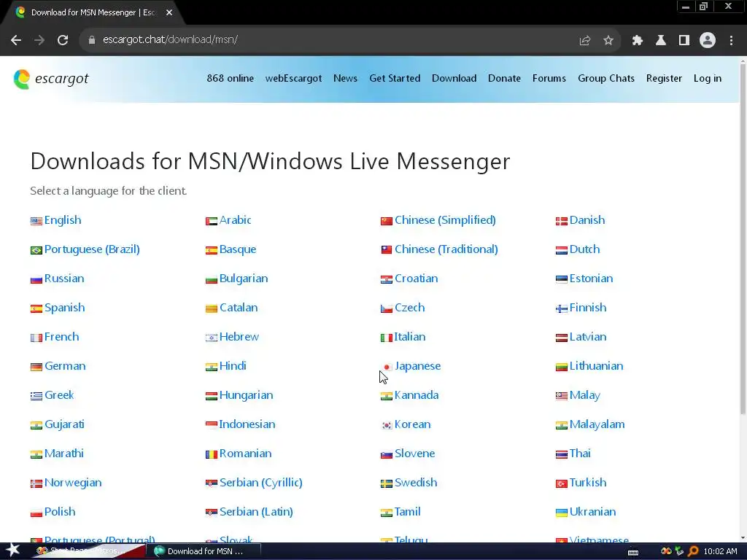Open the profile avatar icon
Screen dimensions: 747x560
click(x=708, y=41)
